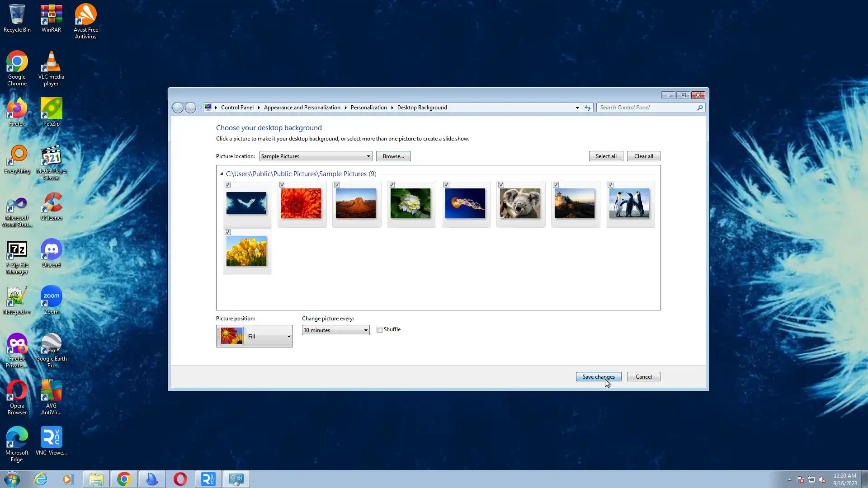Open the Change picture every dropdown

(x=335, y=330)
